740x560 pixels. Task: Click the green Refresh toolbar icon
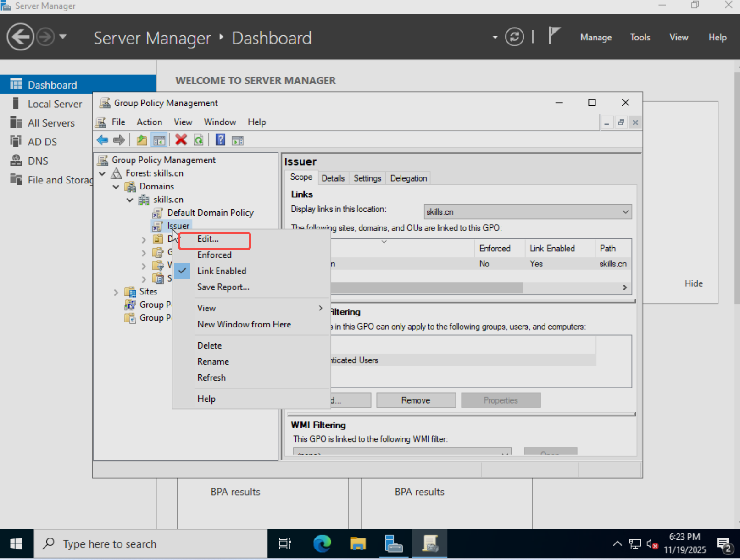click(199, 140)
